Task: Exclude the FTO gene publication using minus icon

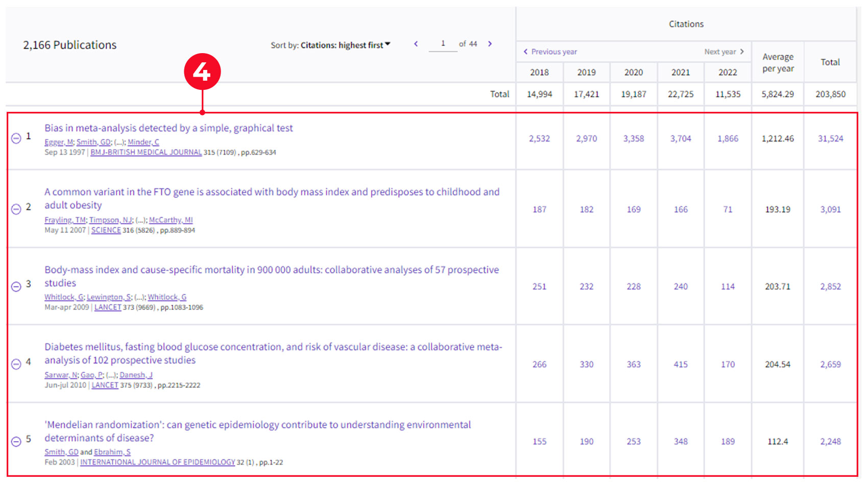Action: pos(15,209)
